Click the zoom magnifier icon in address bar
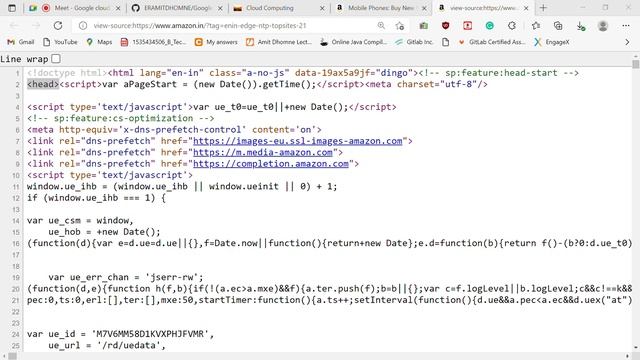The image size is (640, 360). pyautogui.click(x=381, y=25)
